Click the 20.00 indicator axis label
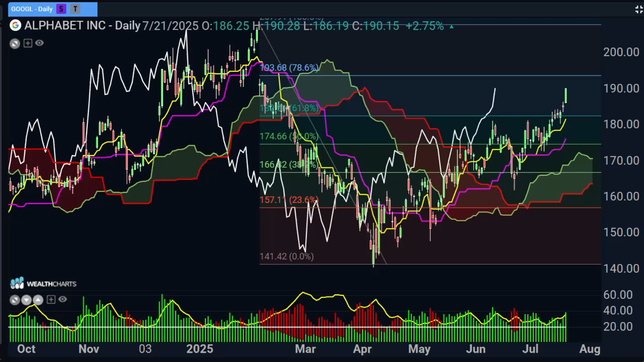 click(x=617, y=326)
